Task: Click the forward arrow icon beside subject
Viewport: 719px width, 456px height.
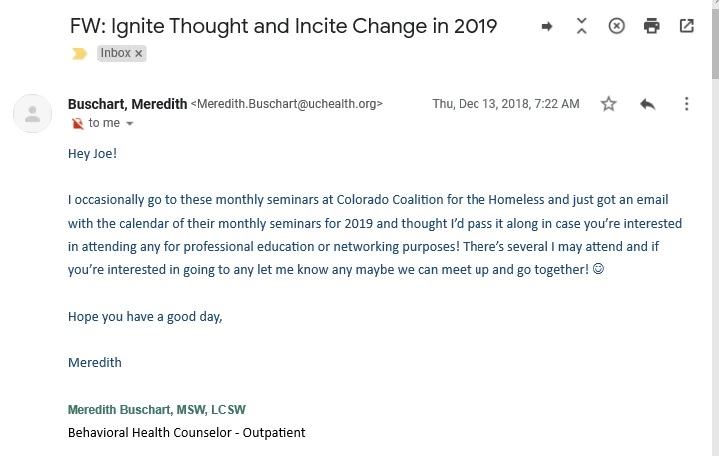Action: 547,27
